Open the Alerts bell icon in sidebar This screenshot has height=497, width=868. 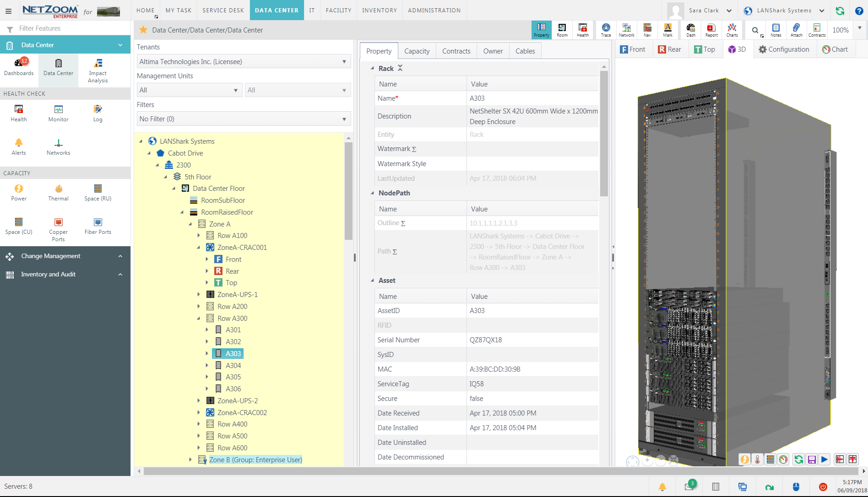tap(19, 147)
